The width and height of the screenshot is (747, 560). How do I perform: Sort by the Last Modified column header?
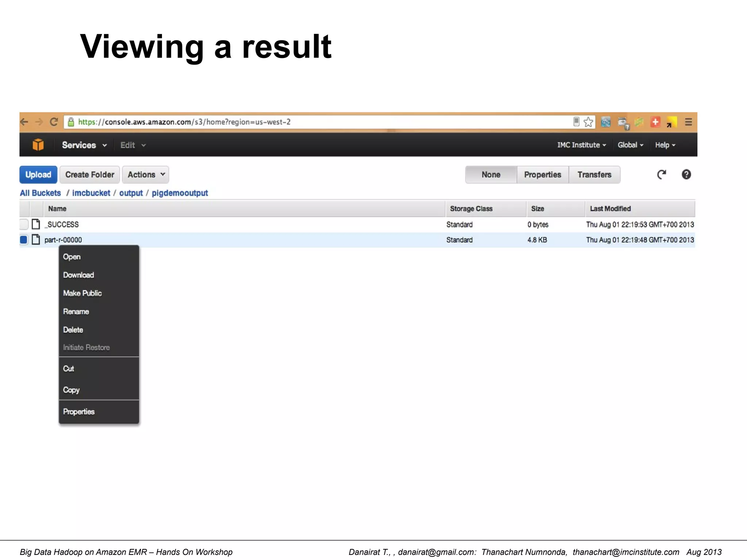(x=640, y=209)
